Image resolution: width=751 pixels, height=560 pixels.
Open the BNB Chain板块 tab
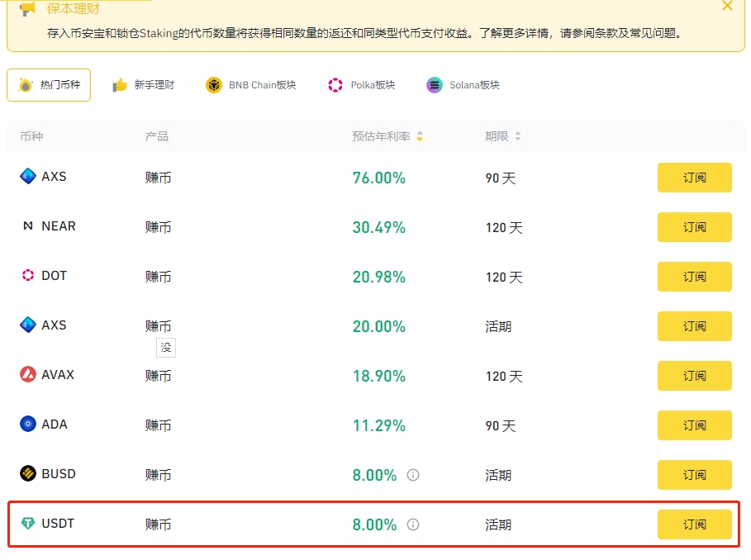[x=251, y=85]
